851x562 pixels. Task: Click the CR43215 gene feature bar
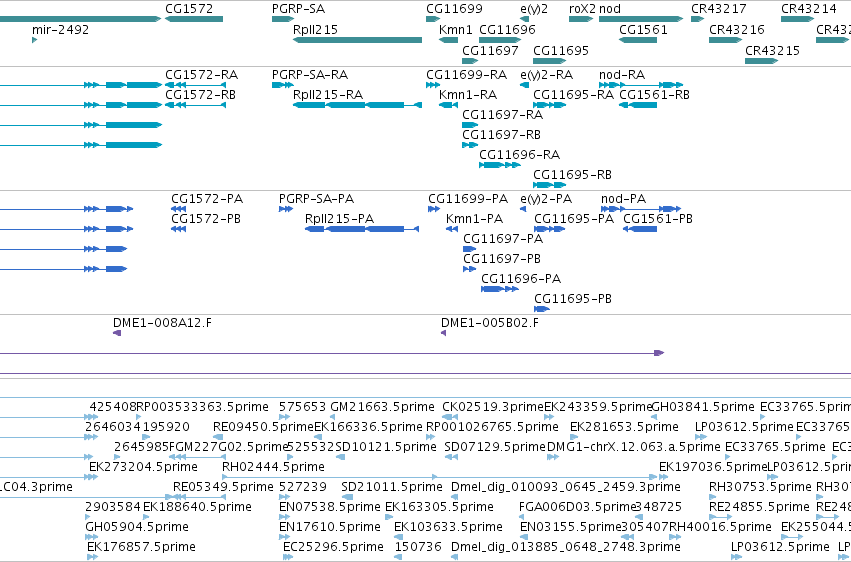coord(761,61)
